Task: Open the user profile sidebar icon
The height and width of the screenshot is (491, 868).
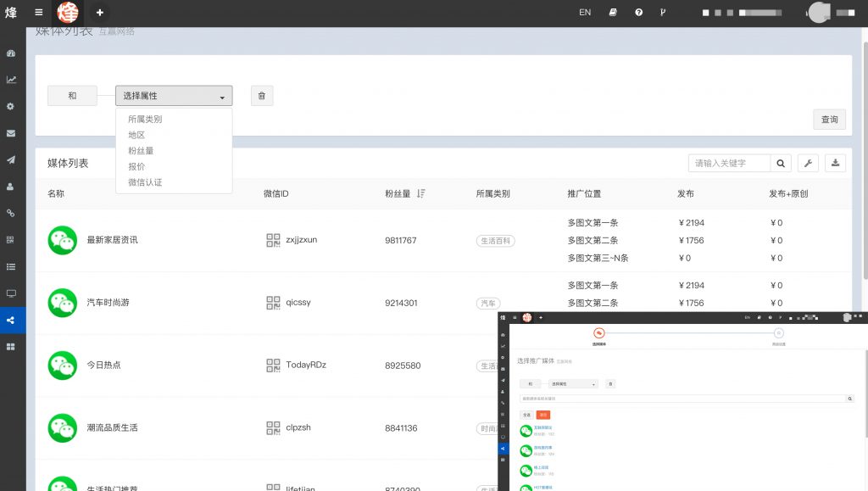Action: click(10, 187)
